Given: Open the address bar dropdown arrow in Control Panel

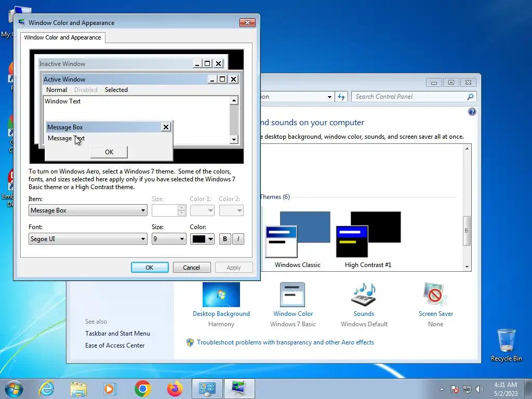Looking at the screenshot, I should pos(329,97).
